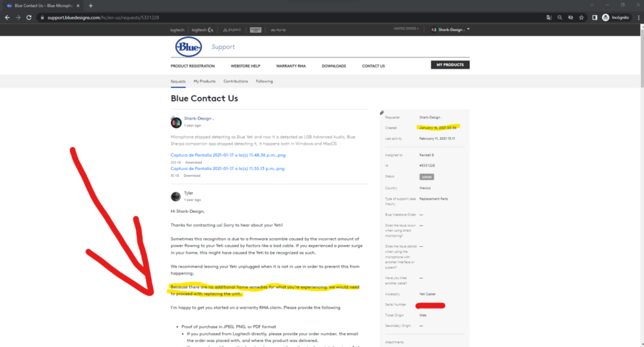Bookmark this page with the star icon

click(x=581, y=18)
